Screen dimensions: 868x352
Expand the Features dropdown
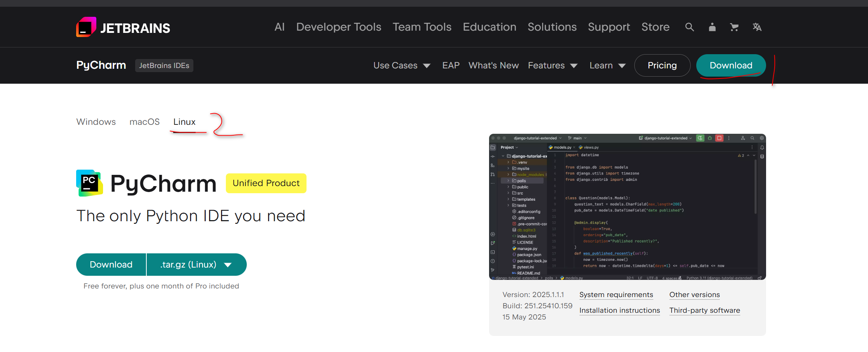coord(553,65)
